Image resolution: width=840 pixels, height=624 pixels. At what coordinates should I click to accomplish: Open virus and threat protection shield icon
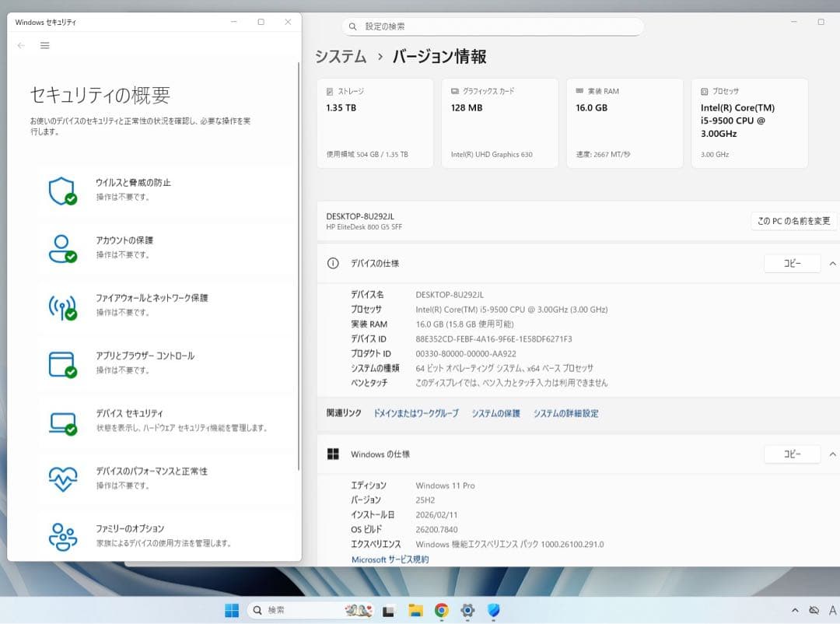[x=63, y=191]
